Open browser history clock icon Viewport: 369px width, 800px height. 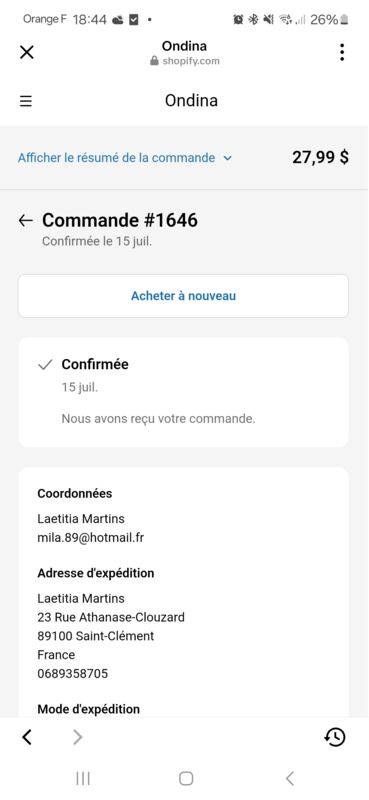[335, 737]
